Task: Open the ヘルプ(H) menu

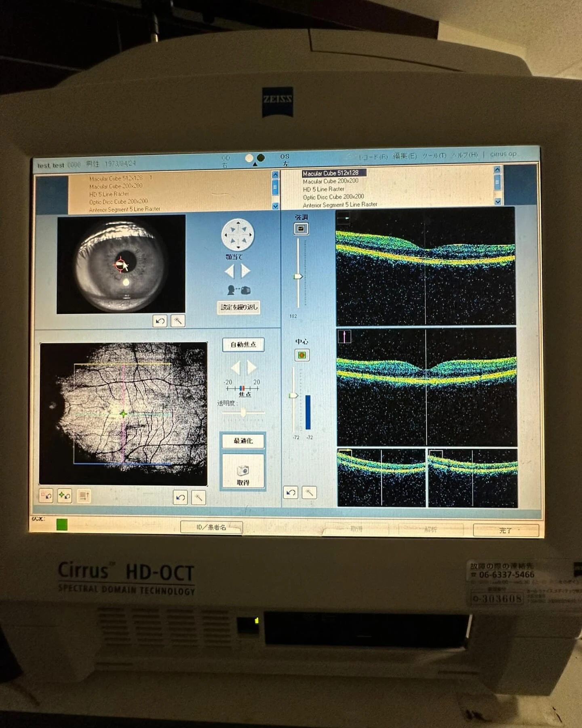Action: (464, 155)
